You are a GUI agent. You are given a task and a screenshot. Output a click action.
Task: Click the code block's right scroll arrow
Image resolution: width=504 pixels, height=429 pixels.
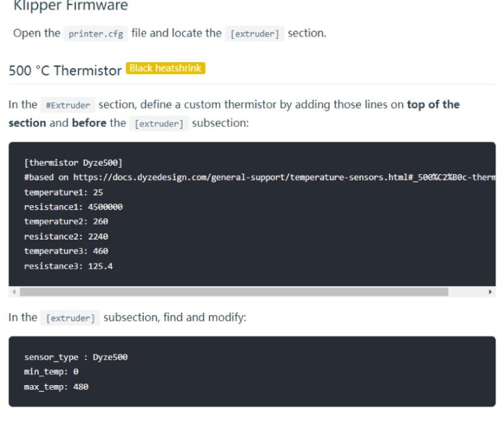(490, 292)
